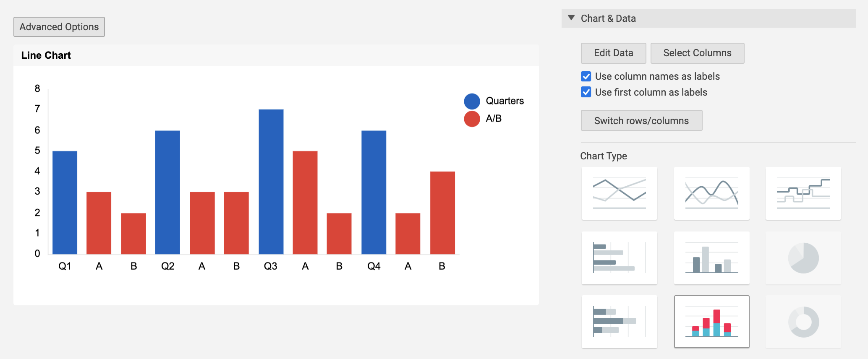Toggle the Quarters legend entry

coord(471,101)
